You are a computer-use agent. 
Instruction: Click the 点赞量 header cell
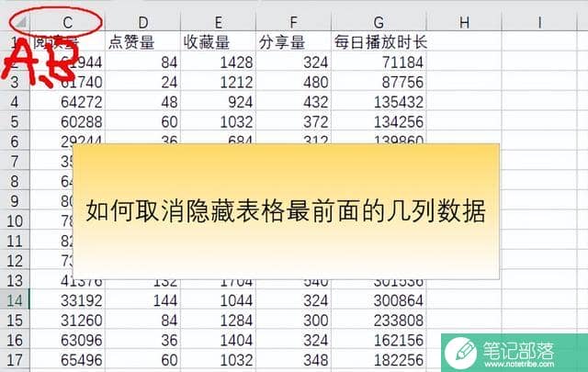tap(143, 42)
